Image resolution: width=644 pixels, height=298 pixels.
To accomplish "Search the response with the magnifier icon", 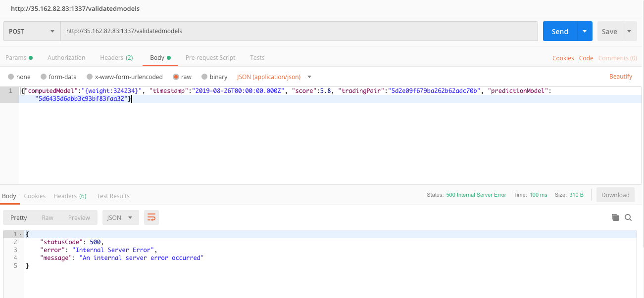I will point(628,217).
